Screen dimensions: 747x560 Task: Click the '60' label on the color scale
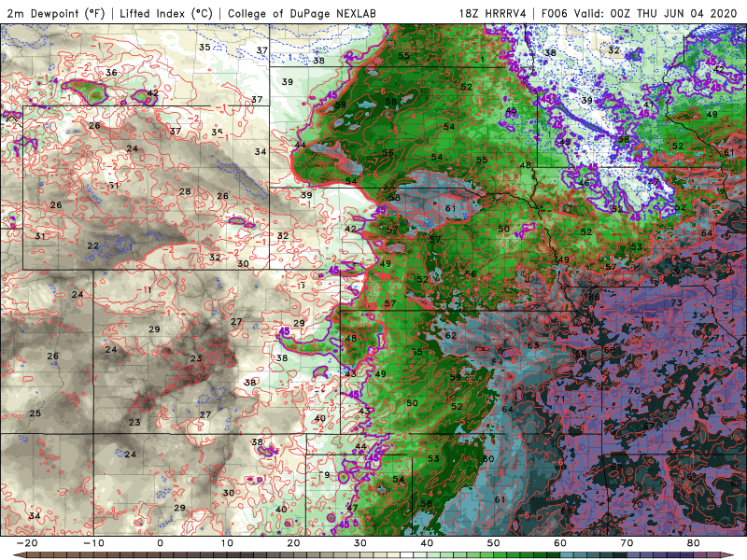(x=560, y=543)
